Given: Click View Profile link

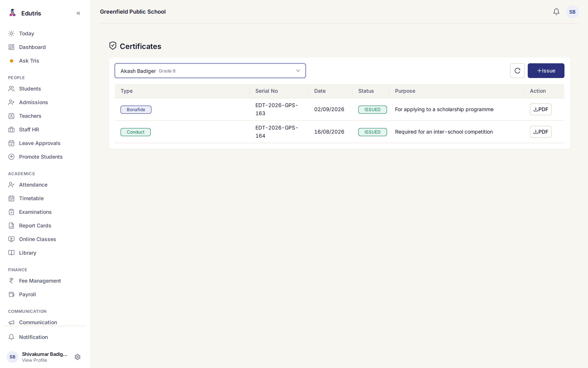Looking at the screenshot, I should tap(34, 360).
